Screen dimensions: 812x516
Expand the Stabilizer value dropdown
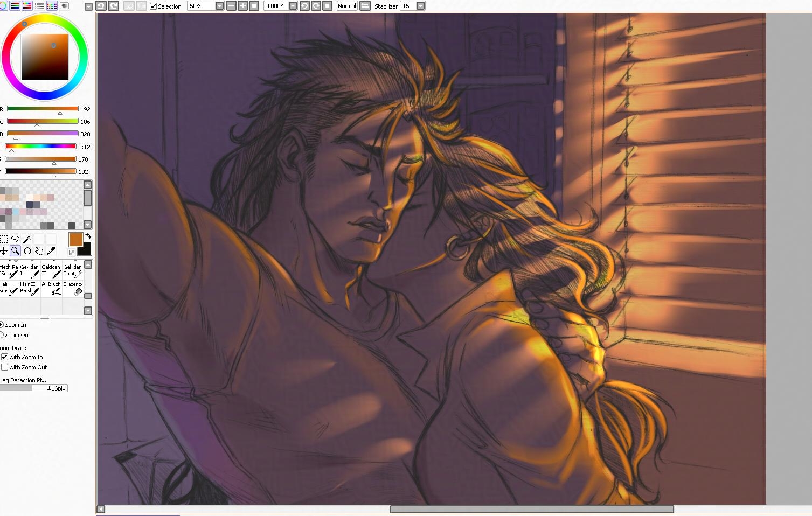(420, 6)
